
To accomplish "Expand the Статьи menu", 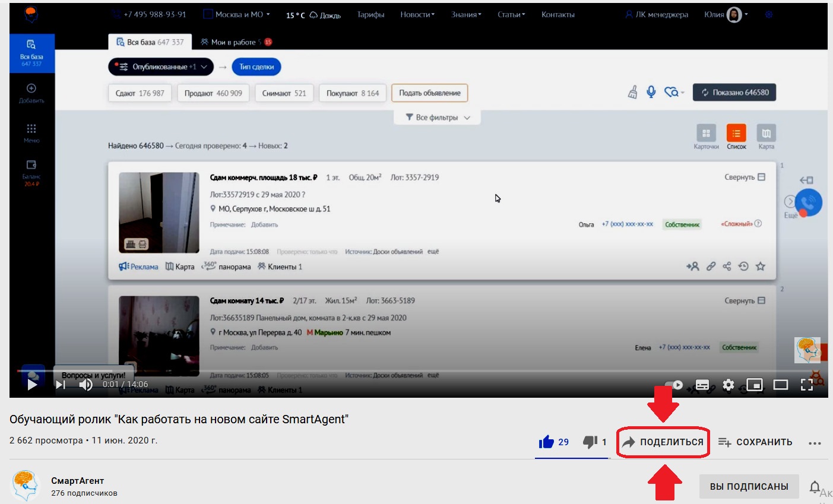I will [x=511, y=14].
